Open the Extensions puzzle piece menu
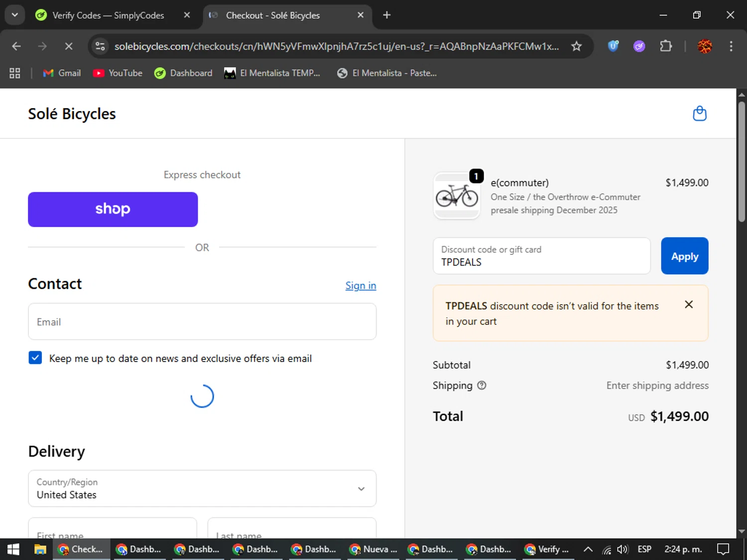This screenshot has height=560, width=747. point(666,46)
